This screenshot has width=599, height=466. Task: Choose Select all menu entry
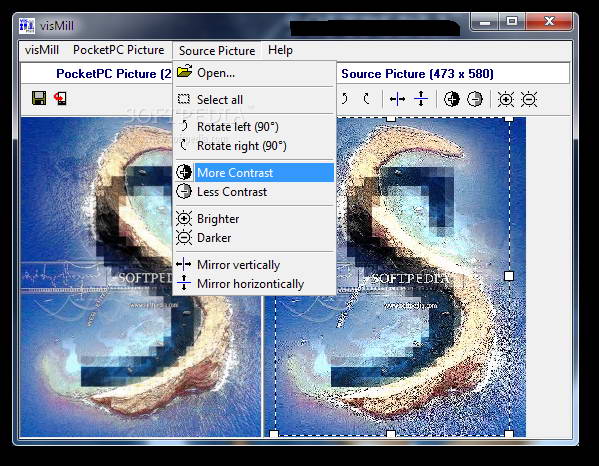click(x=254, y=100)
